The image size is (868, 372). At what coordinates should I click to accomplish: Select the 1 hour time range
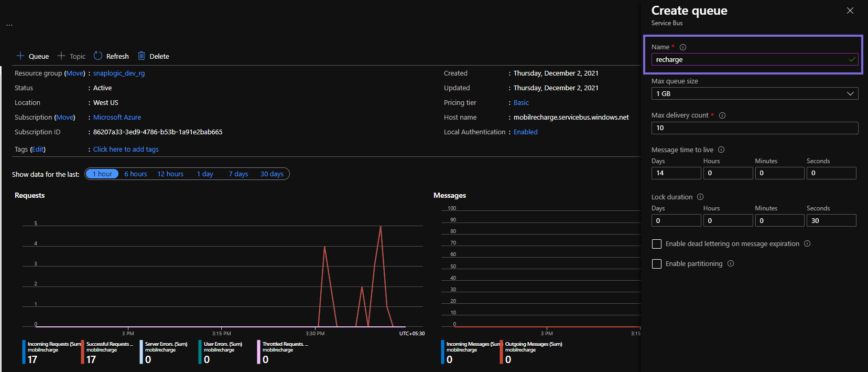(102, 174)
